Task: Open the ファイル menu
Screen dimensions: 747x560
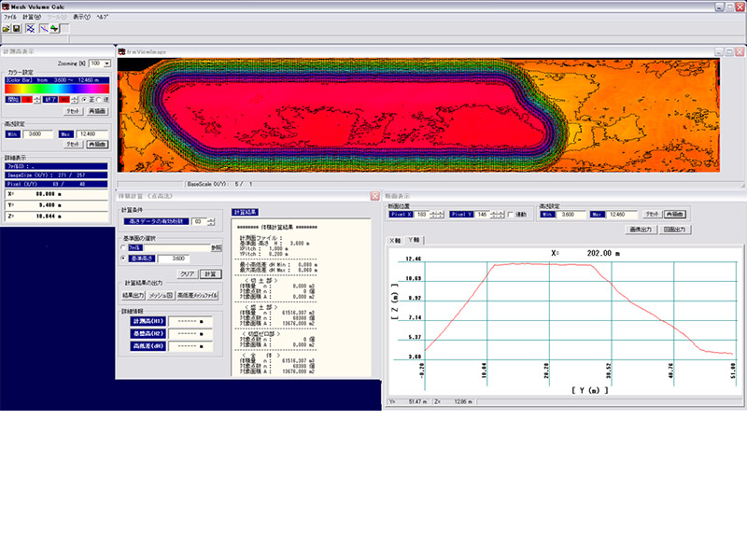Action: click(x=10, y=17)
